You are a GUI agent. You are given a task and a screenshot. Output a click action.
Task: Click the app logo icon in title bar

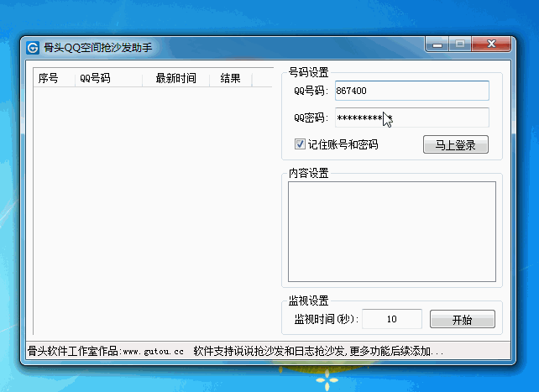coord(33,48)
